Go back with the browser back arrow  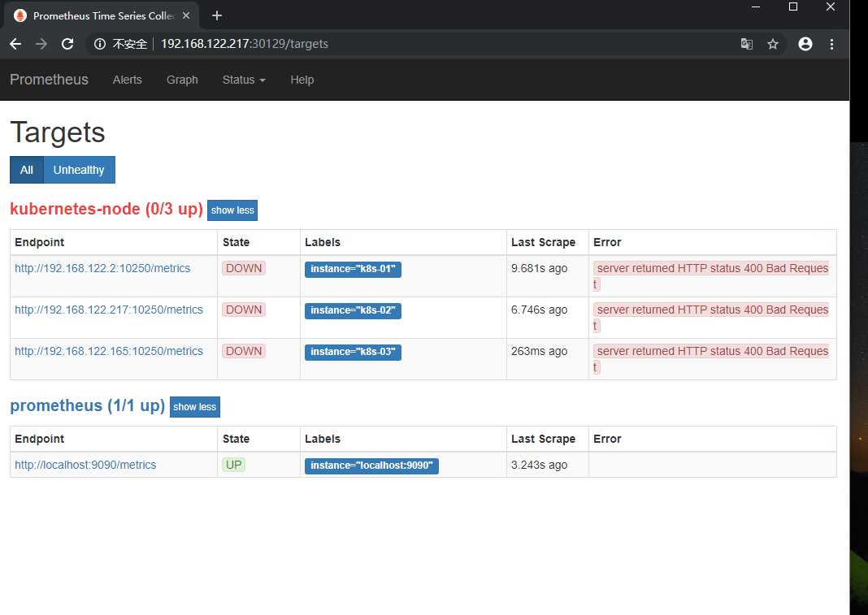15,44
